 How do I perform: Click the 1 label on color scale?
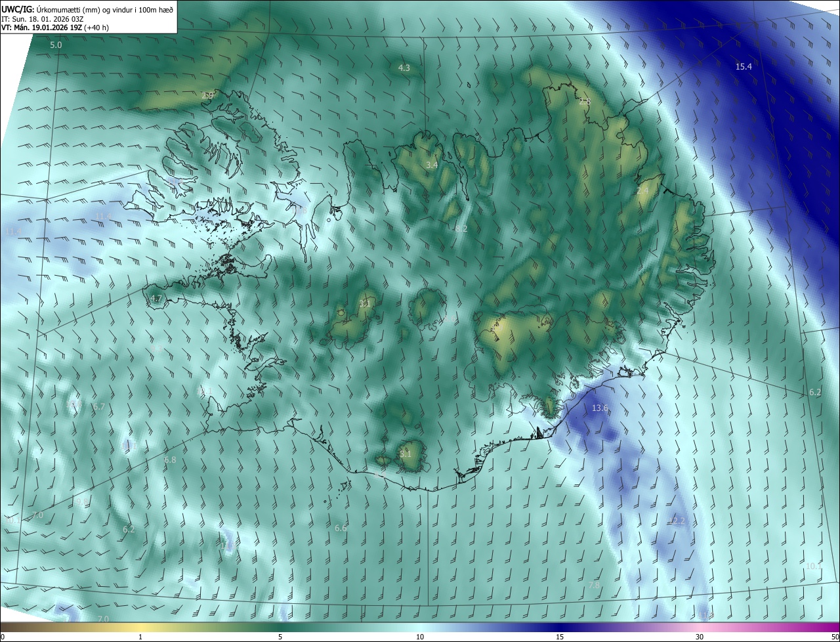coord(140,637)
